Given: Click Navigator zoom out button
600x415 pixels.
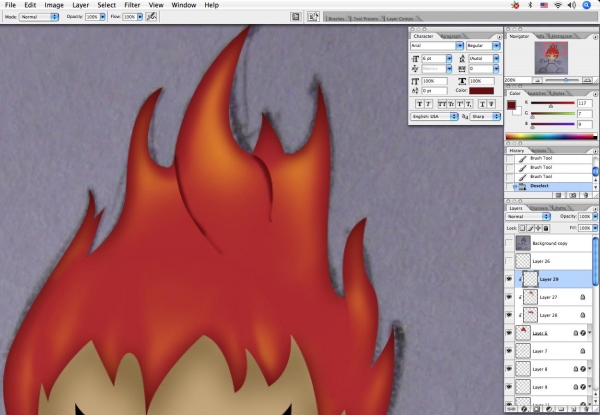Looking at the screenshot, I should [537, 80].
